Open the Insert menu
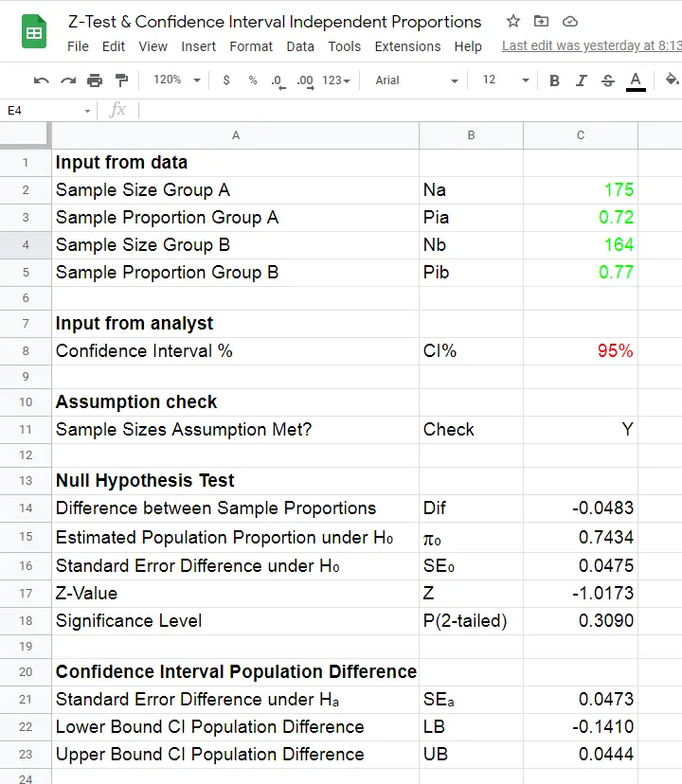This screenshot has width=682, height=784. click(x=198, y=46)
